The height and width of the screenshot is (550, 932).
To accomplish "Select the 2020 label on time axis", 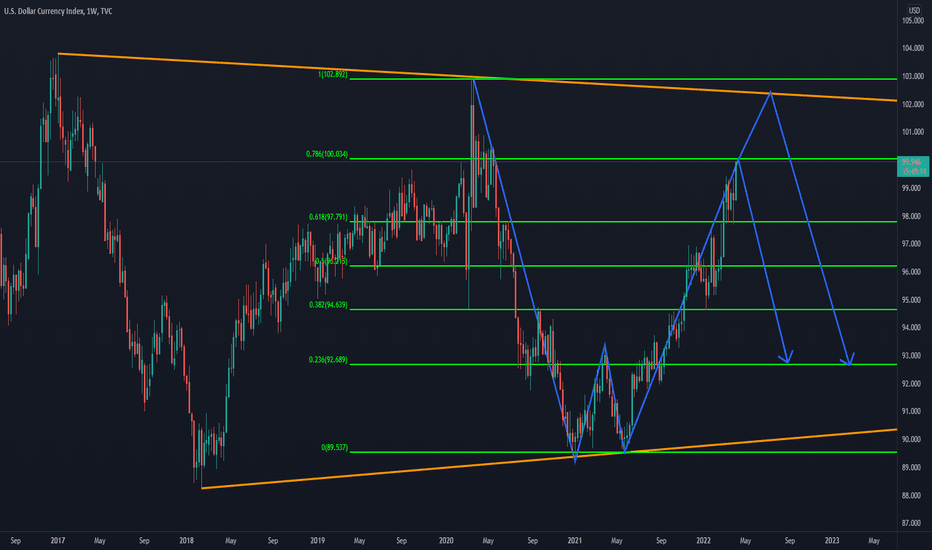I will click(x=446, y=540).
